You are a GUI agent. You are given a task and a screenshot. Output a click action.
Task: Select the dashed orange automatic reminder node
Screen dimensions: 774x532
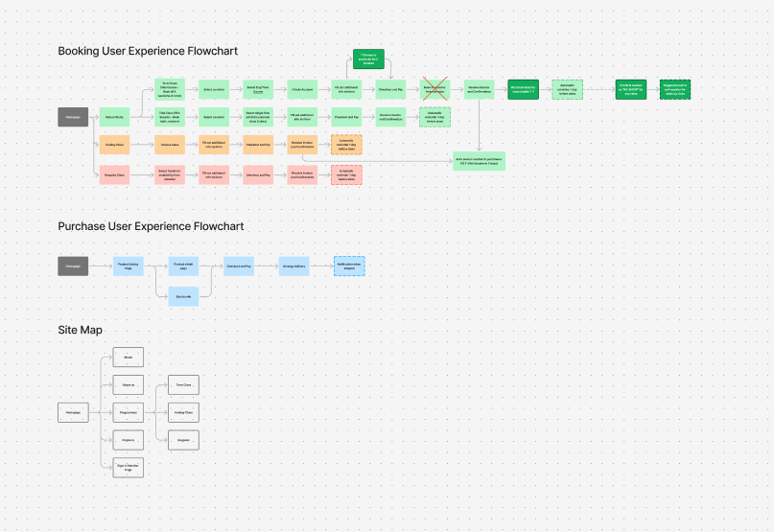tap(346, 145)
